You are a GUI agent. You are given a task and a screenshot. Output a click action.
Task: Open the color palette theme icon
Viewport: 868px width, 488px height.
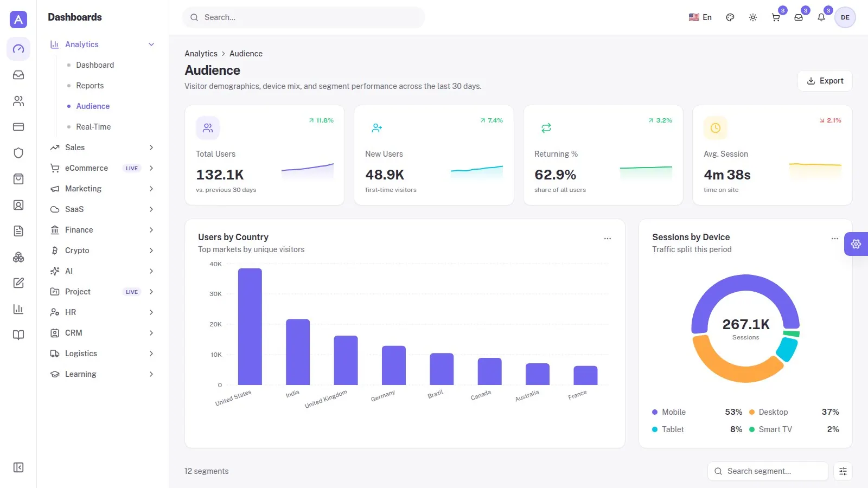point(730,17)
